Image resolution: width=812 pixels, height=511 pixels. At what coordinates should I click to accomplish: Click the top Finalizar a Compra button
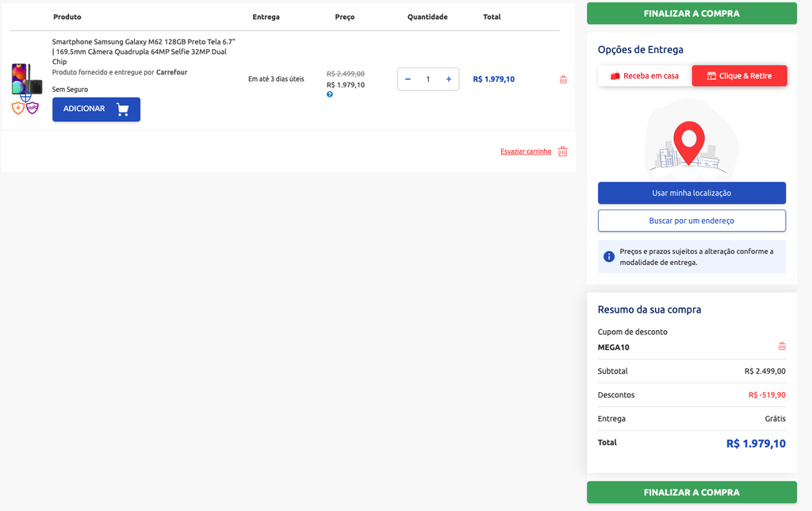(x=691, y=13)
